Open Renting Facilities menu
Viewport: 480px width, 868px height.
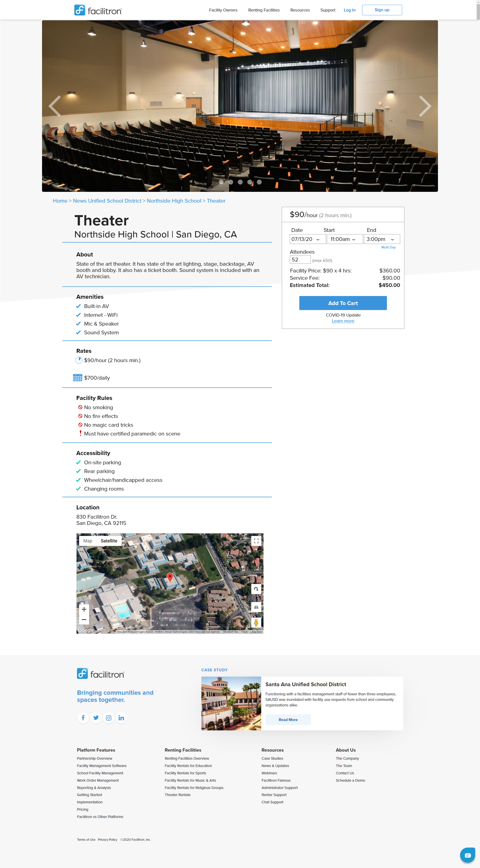(264, 10)
